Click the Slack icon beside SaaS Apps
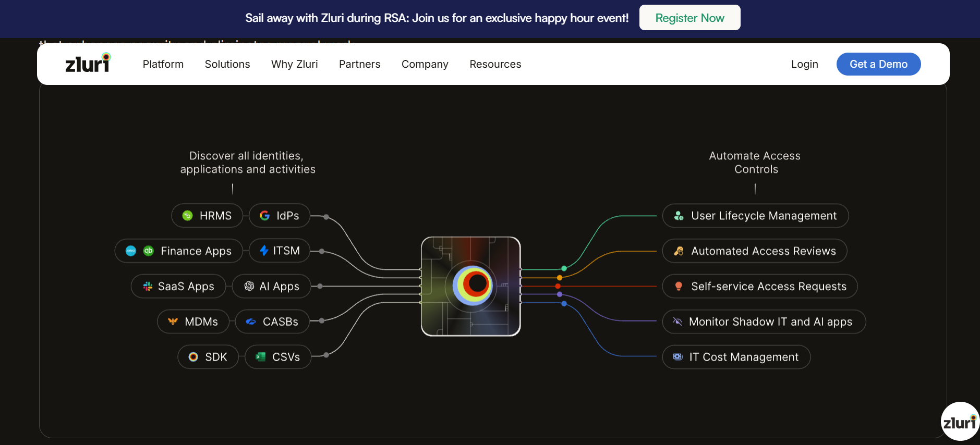Viewport: 980px width, 445px height. click(148, 286)
